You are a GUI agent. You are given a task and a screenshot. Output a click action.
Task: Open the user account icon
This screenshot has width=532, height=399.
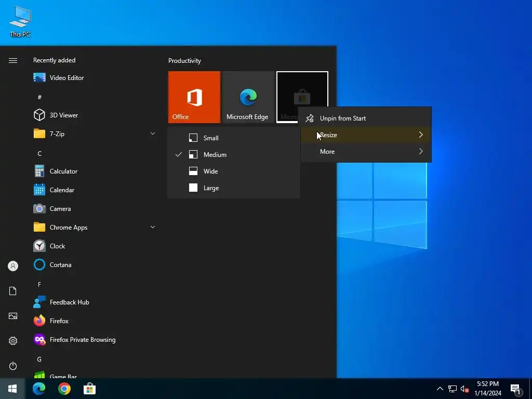coord(13,266)
